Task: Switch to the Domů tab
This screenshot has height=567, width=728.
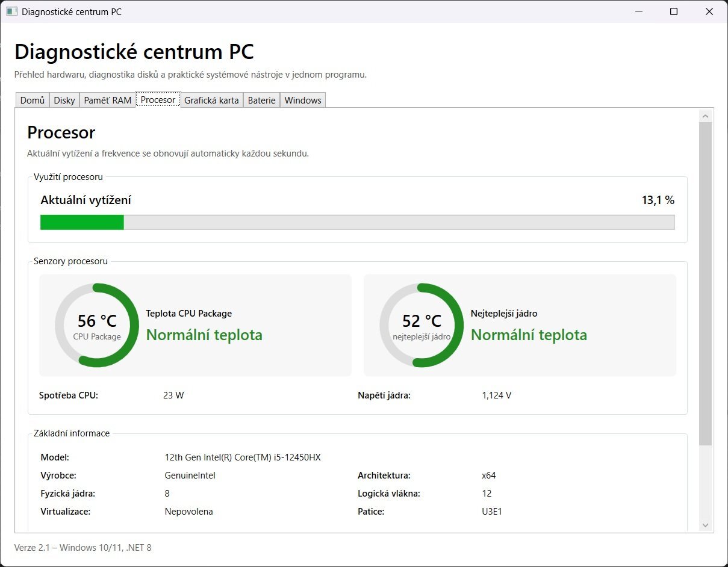Action: (33, 101)
